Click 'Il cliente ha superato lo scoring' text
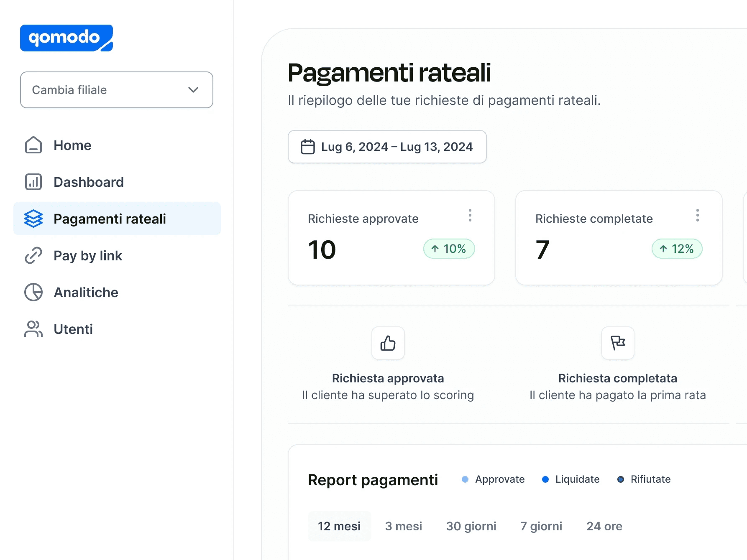747x560 pixels. coord(388,395)
